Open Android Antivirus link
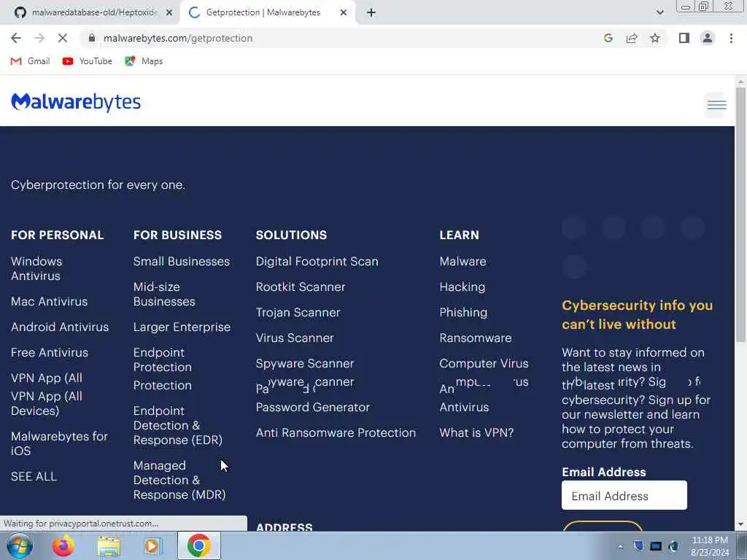747x560 pixels. coord(60,327)
